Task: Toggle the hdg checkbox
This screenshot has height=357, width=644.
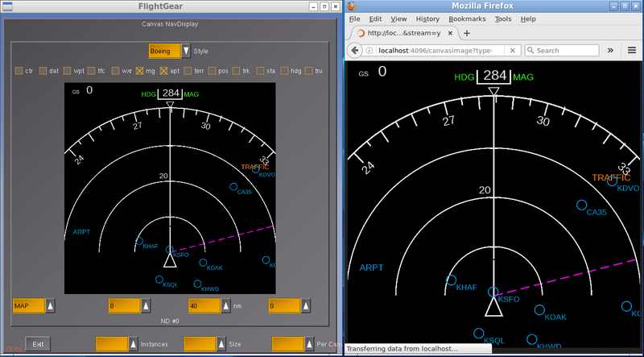Action: pyautogui.click(x=285, y=71)
